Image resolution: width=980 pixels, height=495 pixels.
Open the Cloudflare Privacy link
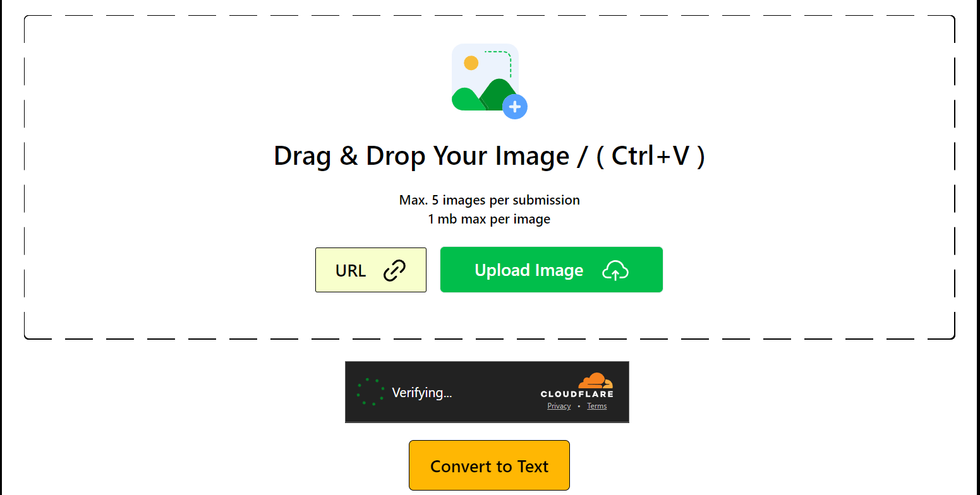click(559, 406)
